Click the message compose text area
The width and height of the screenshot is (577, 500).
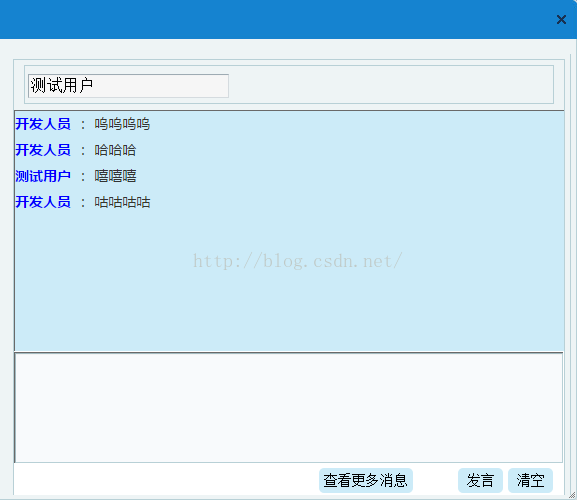tap(288, 407)
